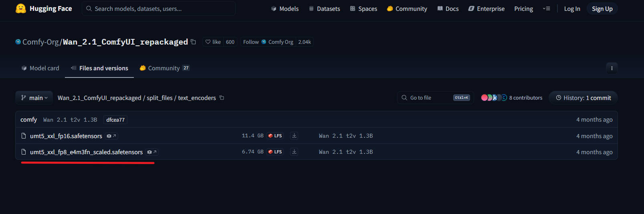Viewport: 644px width, 214px height.
Task: Copy the model repository name
Action: coord(193,42)
